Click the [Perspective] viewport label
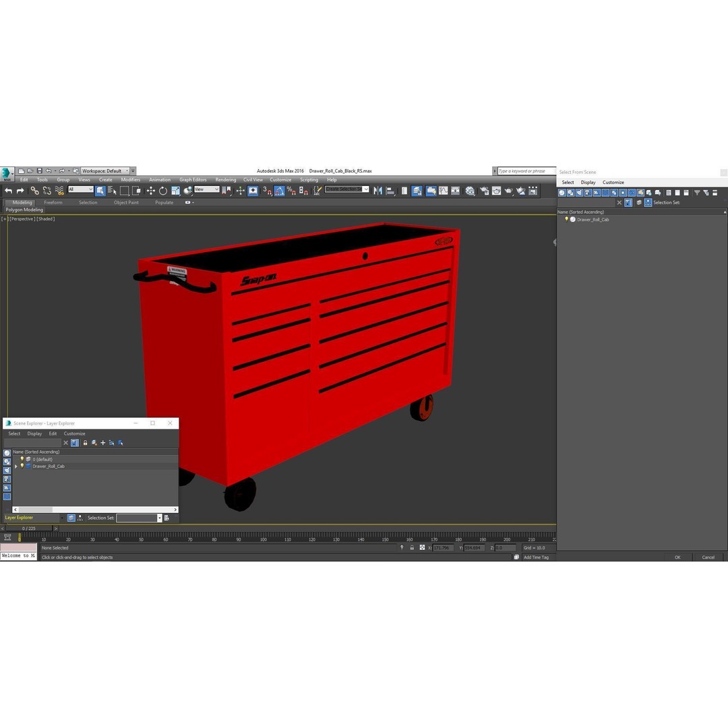This screenshot has height=728, width=728. [22, 218]
